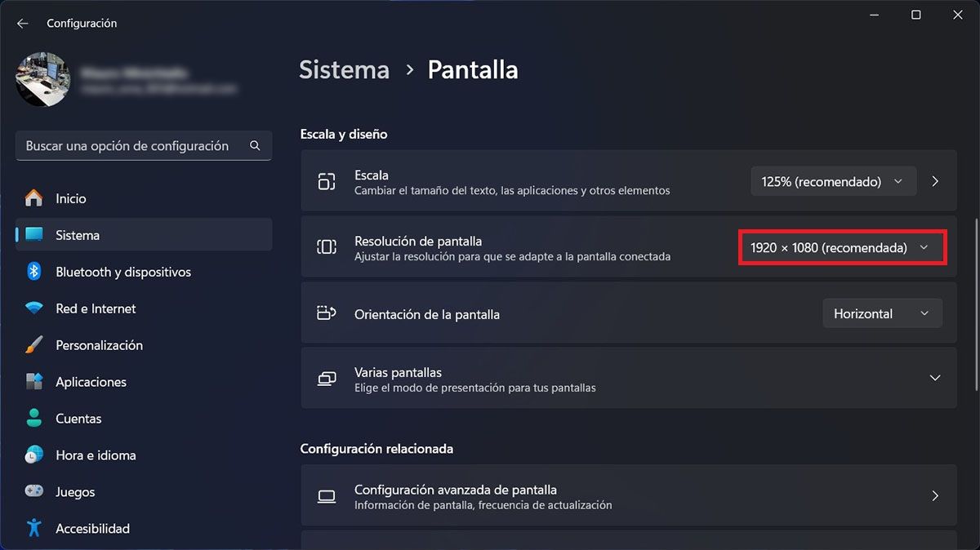Click the Aplicaciones sidebar icon
The image size is (980, 550).
[34, 382]
